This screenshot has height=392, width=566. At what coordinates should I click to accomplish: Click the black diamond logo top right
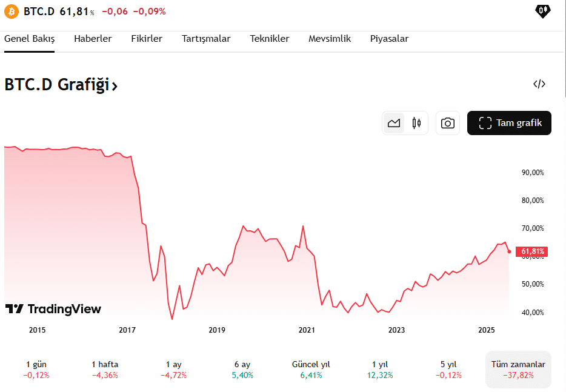(542, 11)
